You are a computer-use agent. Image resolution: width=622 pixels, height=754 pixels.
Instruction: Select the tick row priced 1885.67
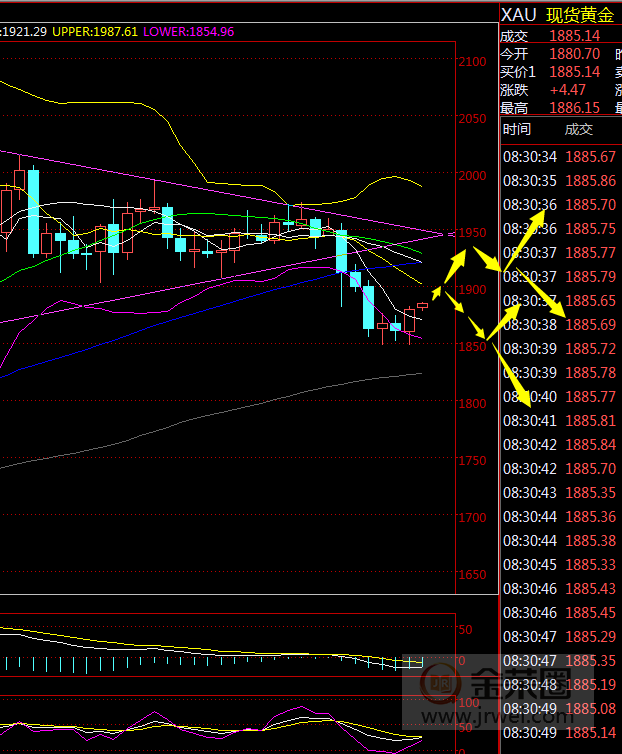click(560, 156)
